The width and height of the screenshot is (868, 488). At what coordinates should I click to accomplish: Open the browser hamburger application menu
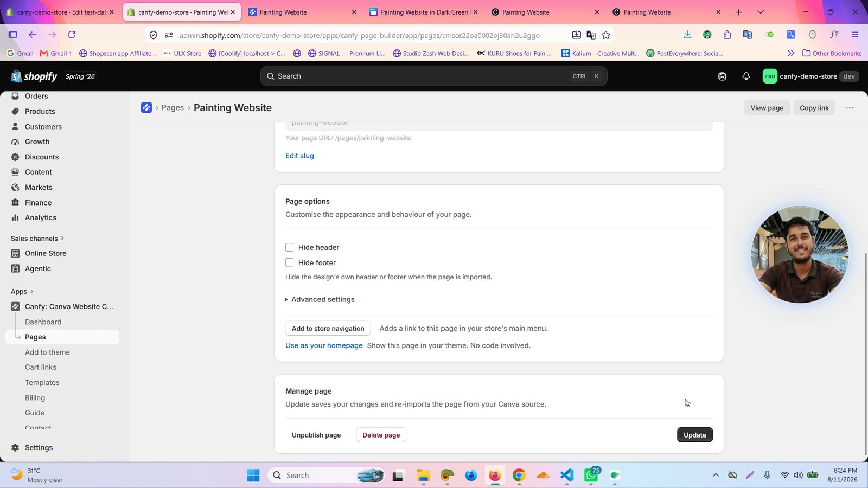pos(855,35)
